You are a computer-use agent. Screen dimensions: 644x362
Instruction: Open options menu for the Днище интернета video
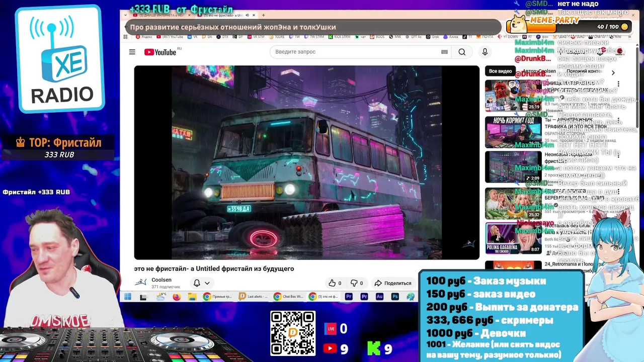[618, 84]
